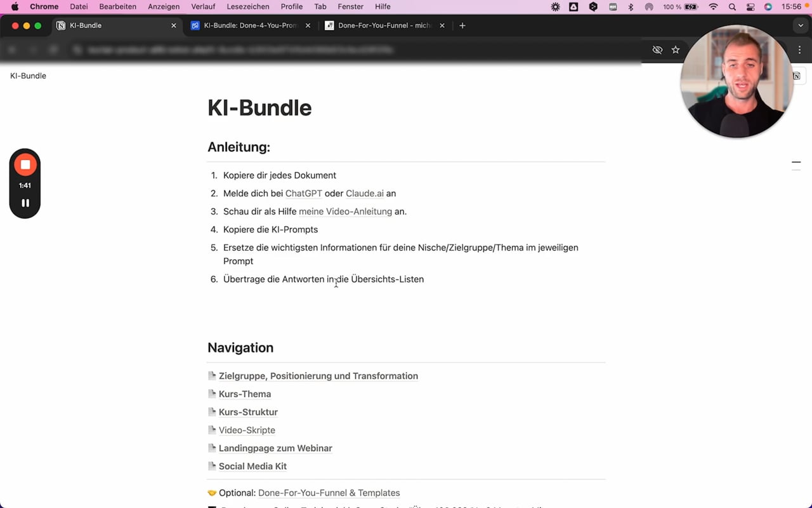Click the battery status indicator
Viewport: 812px width, 508px height.
(x=680, y=7)
